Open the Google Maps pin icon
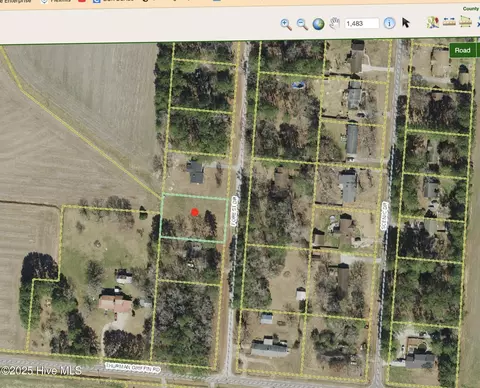Image resolution: width=480 pixels, height=388 pixels. click(x=433, y=22)
